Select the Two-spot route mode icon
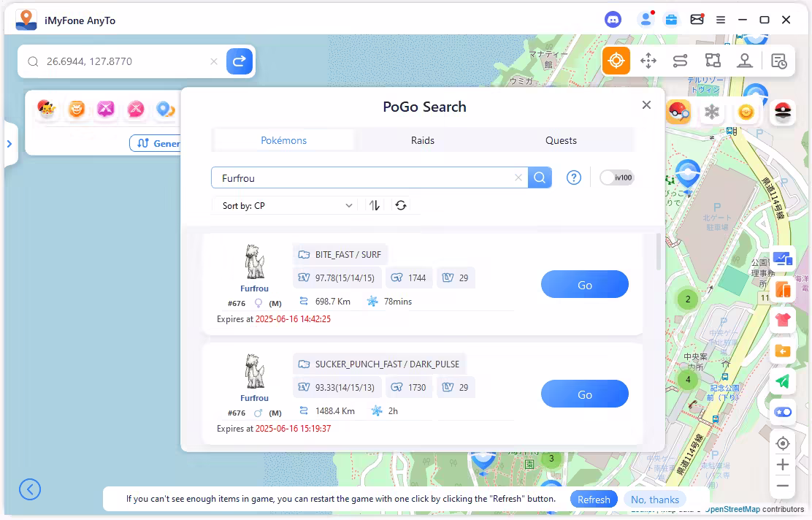The image size is (812, 520). 680,61
